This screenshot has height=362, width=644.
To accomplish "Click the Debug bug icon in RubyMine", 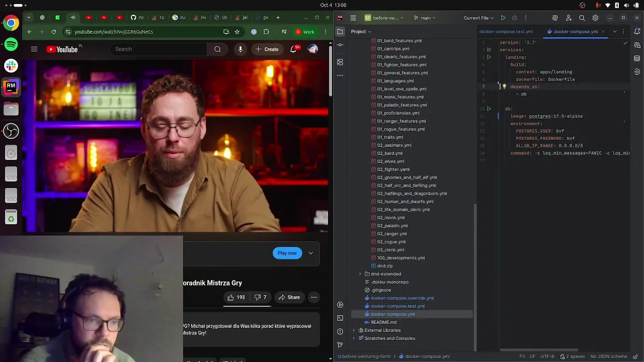I will click(x=514, y=18).
